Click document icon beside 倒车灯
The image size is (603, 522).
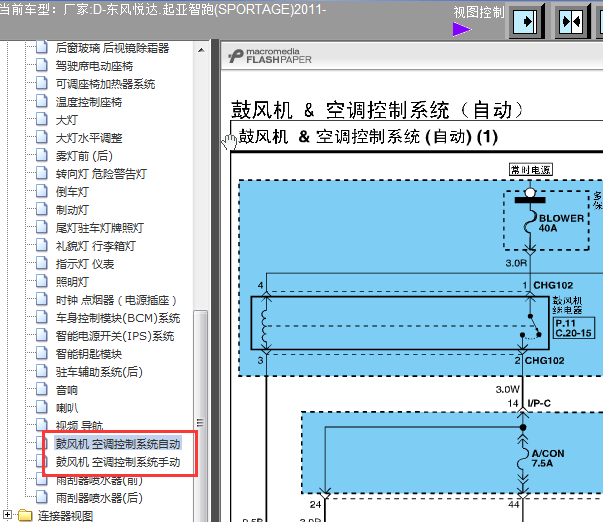[x=42, y=191]
